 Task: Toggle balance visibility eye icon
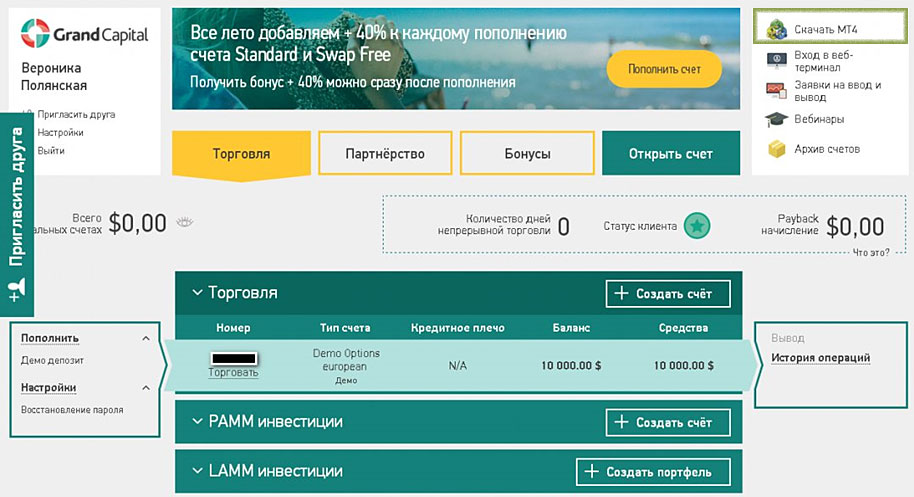[184, 223]
